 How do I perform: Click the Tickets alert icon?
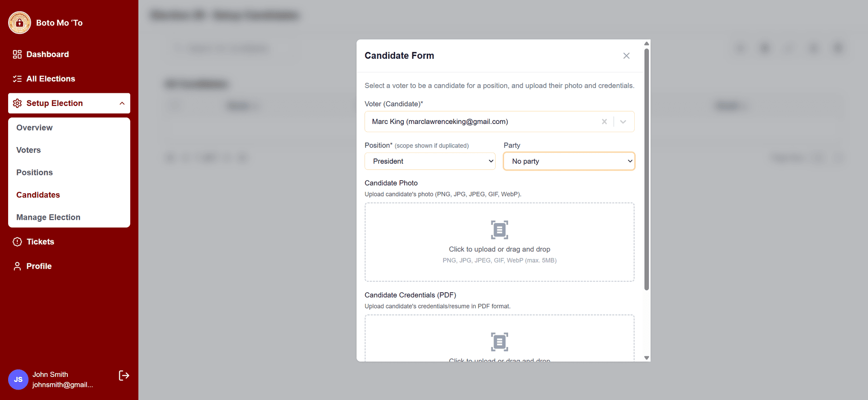17,242
